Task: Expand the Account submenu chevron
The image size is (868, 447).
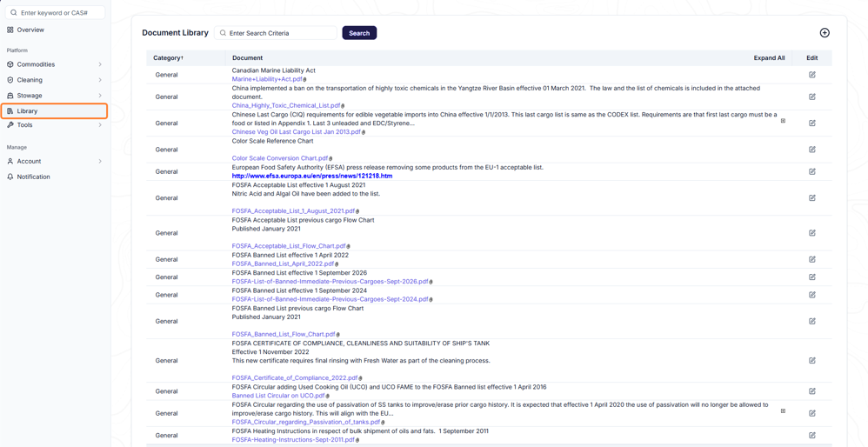Action: pyautogui.click(x=100, y=162)
